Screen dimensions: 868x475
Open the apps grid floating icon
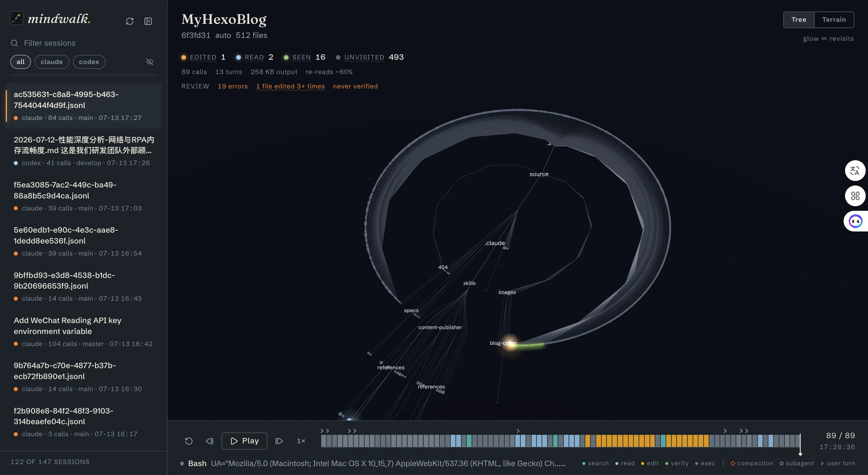pyautogui.click(x=855, y=196)
